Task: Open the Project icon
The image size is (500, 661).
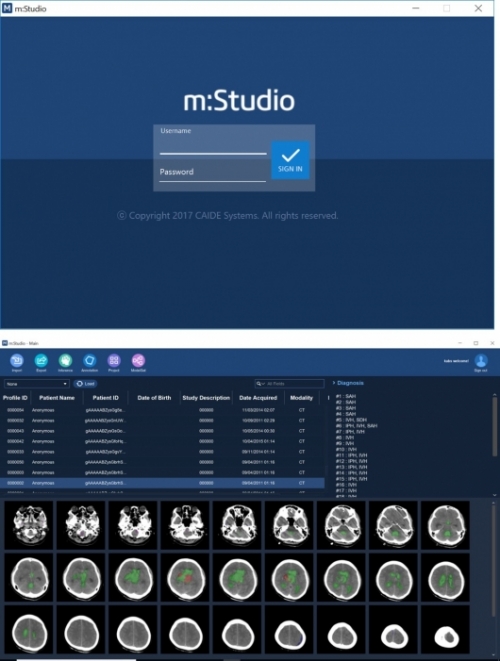Action: (x=114, y=360)
